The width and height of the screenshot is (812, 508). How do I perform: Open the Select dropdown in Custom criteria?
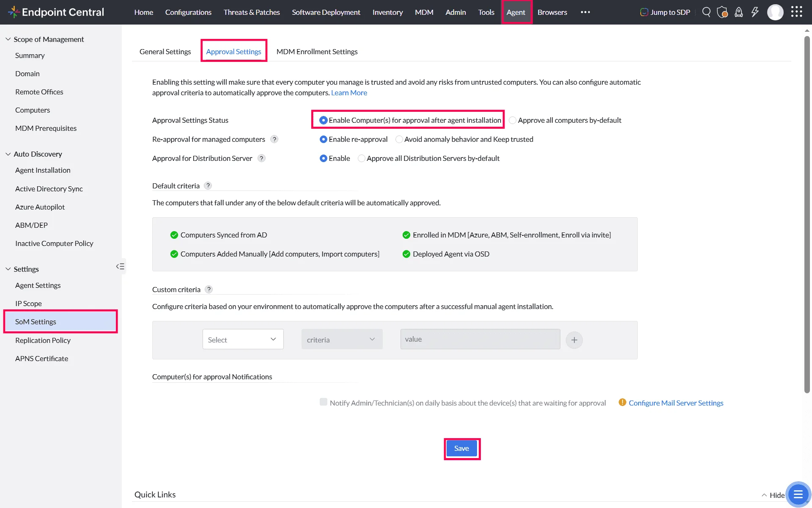point(243,340)
